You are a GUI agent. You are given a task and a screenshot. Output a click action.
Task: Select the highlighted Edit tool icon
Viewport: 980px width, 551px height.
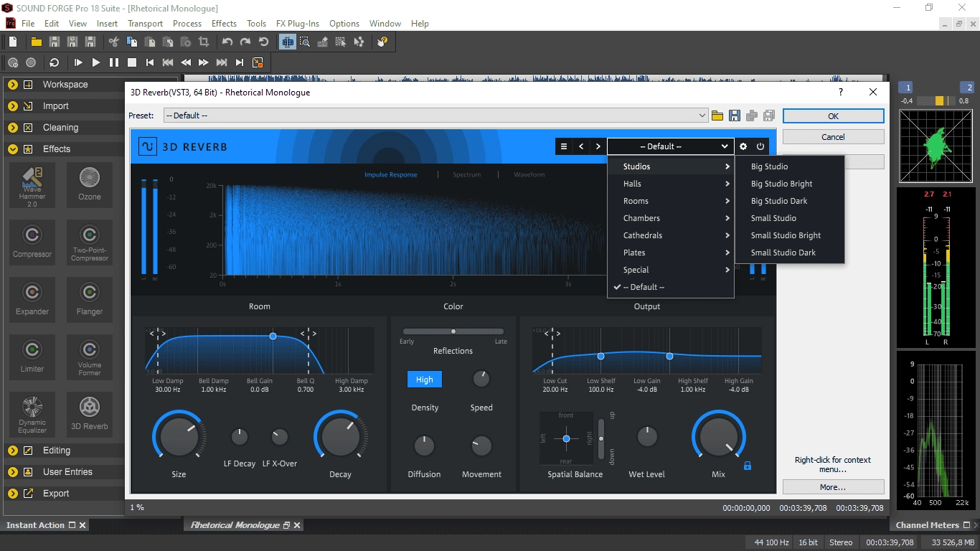(288, 42)
